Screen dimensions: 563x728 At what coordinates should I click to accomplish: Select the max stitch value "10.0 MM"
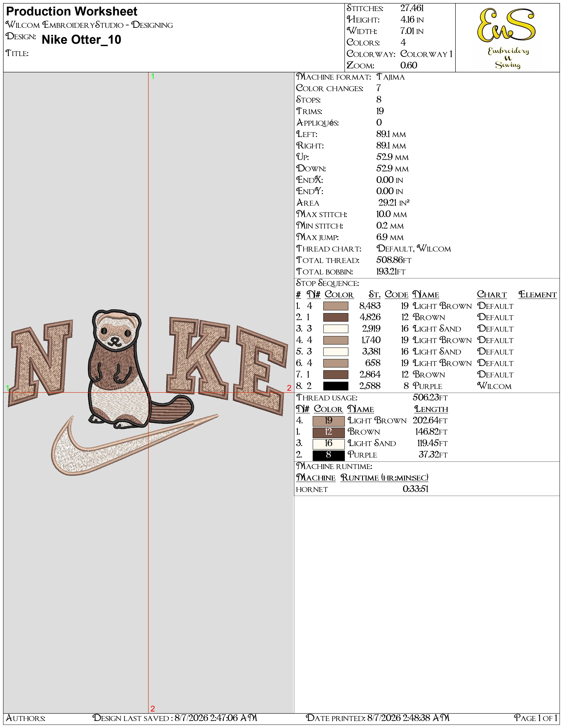[392, 214]
